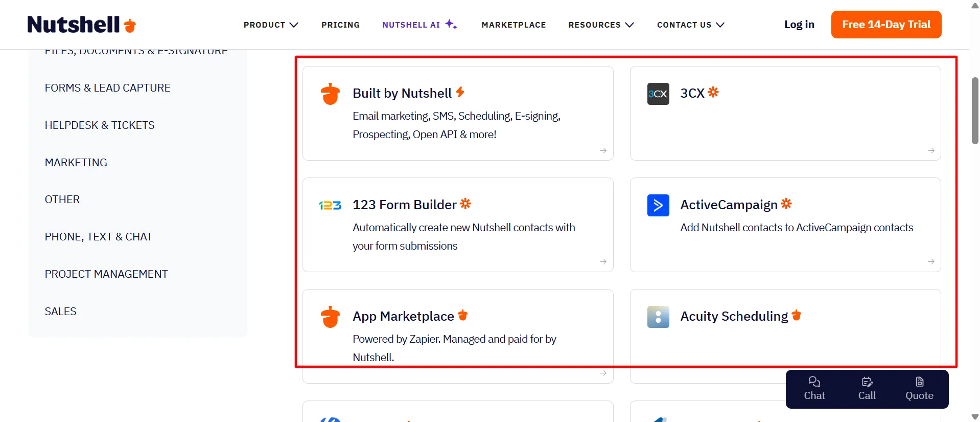Click the asterisk badge beside 123 Form Builder
This screenshot has height=422, width=980.
coord(465,204)
